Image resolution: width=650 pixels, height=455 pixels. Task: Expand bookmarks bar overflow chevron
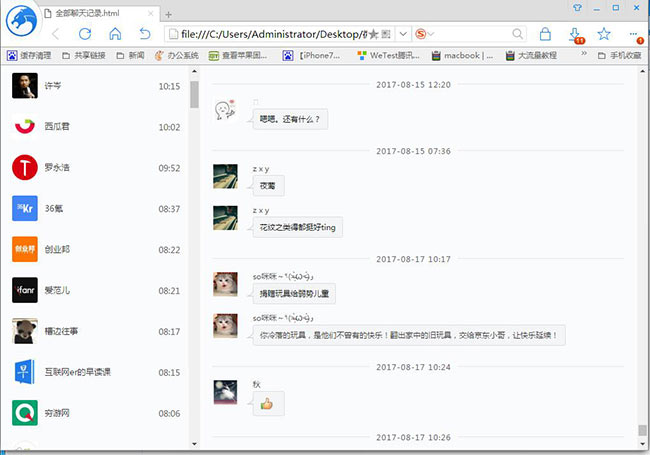coord(587,56)
